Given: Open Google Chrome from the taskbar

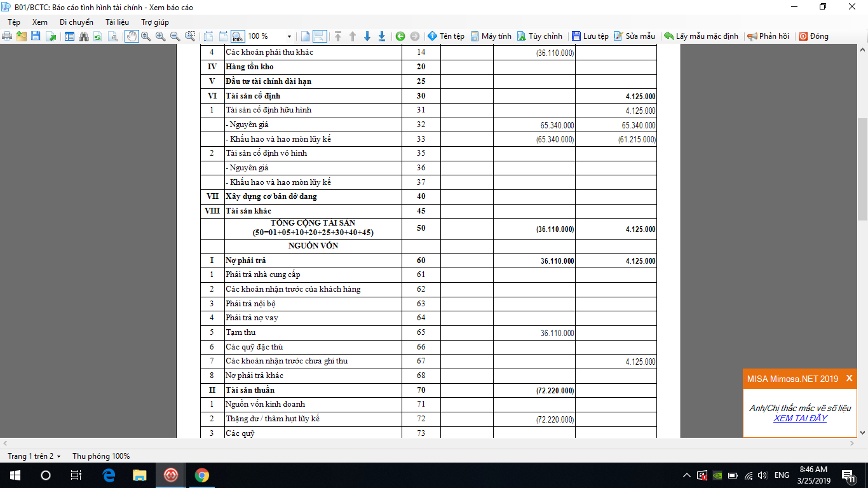Looking at the screenshot, I should (201, 475).
